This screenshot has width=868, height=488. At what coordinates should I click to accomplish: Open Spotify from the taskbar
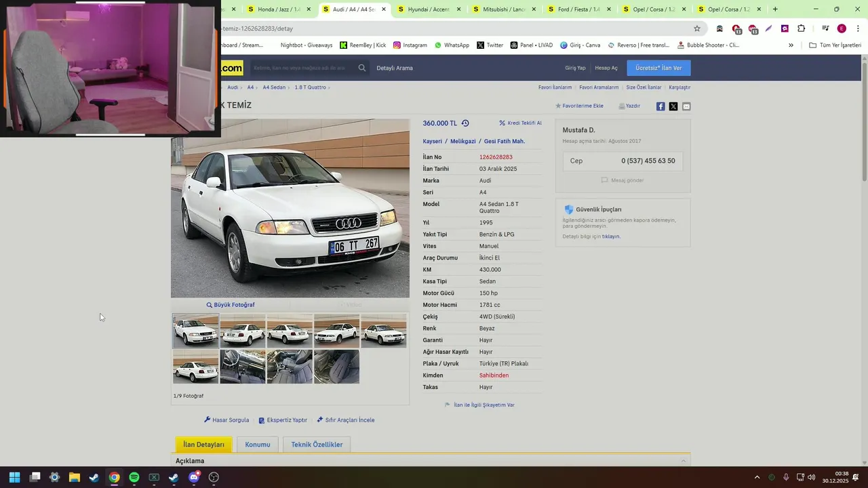pos(134,477)
